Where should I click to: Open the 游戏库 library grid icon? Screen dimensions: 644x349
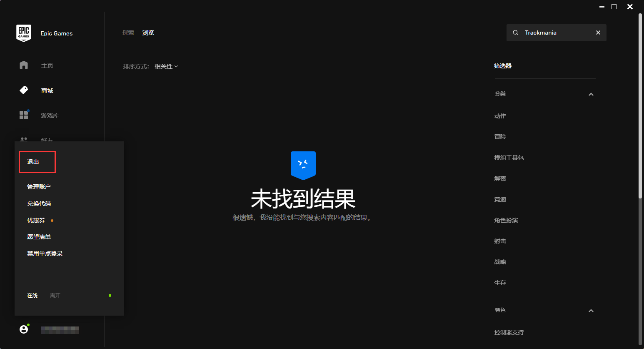(24, 115)
